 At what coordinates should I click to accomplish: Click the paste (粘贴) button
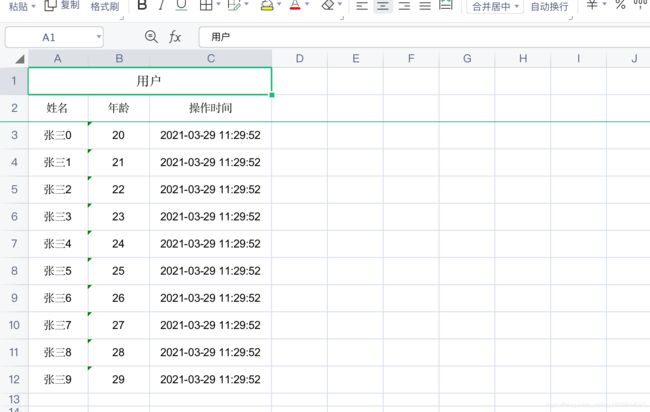18,6
